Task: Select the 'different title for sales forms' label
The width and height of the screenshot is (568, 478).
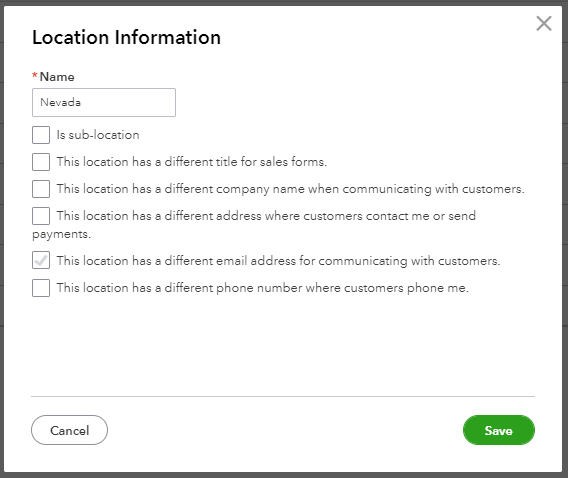Action: pyautogui.click(x=192, y=162)
